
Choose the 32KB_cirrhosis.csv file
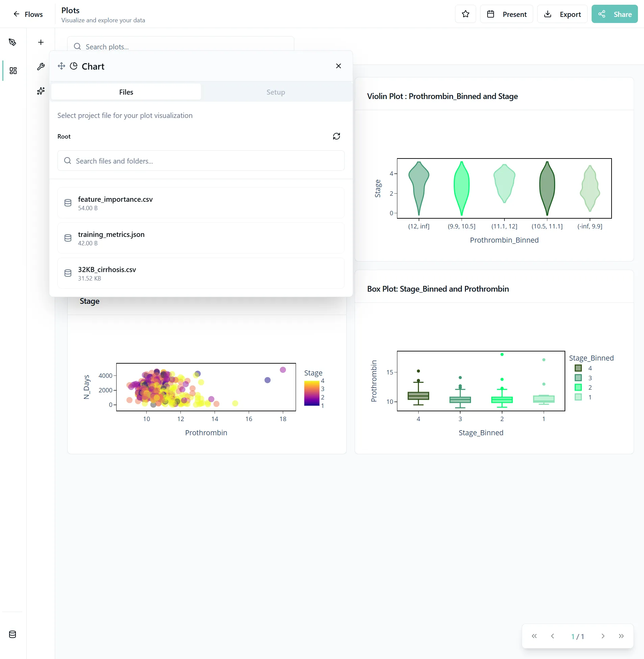201,273
